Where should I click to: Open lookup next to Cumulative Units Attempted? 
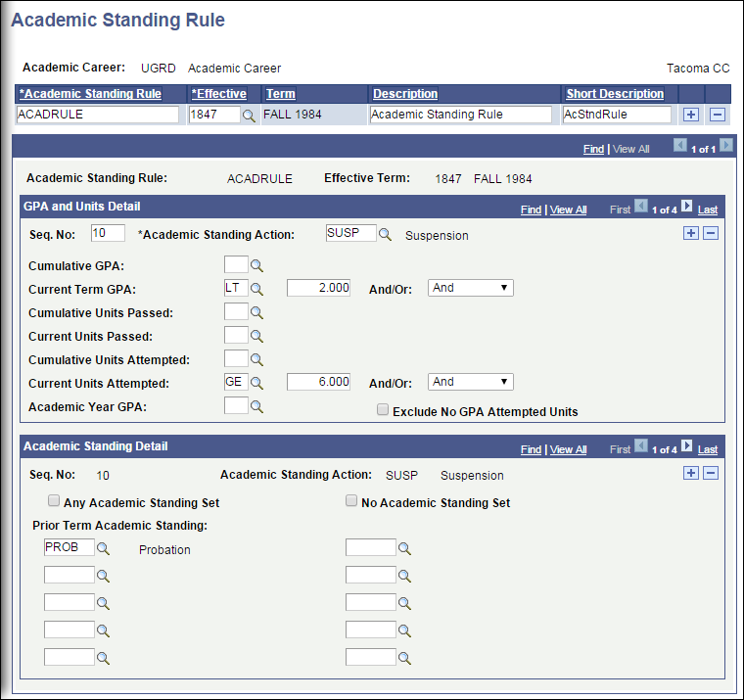pos(256,359)
